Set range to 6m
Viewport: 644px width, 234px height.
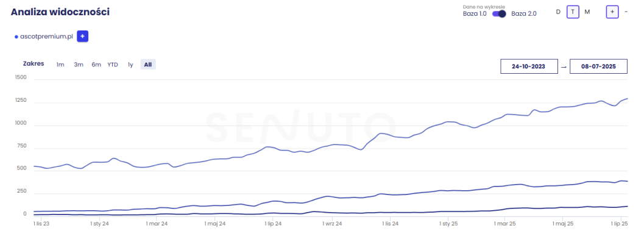click(96, 65)
